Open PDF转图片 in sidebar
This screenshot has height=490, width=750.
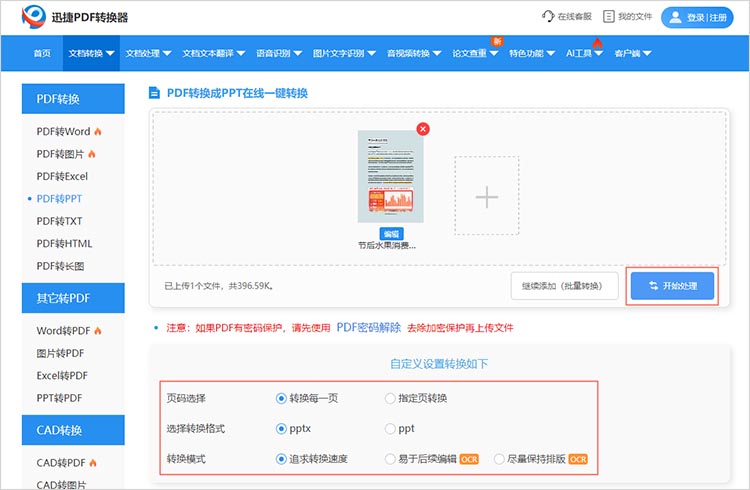[60, 154]
